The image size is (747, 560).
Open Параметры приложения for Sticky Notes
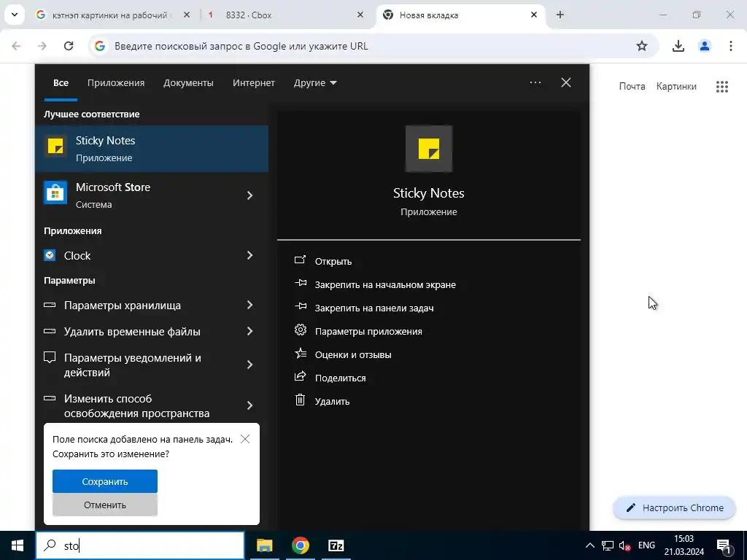(358, 331)
